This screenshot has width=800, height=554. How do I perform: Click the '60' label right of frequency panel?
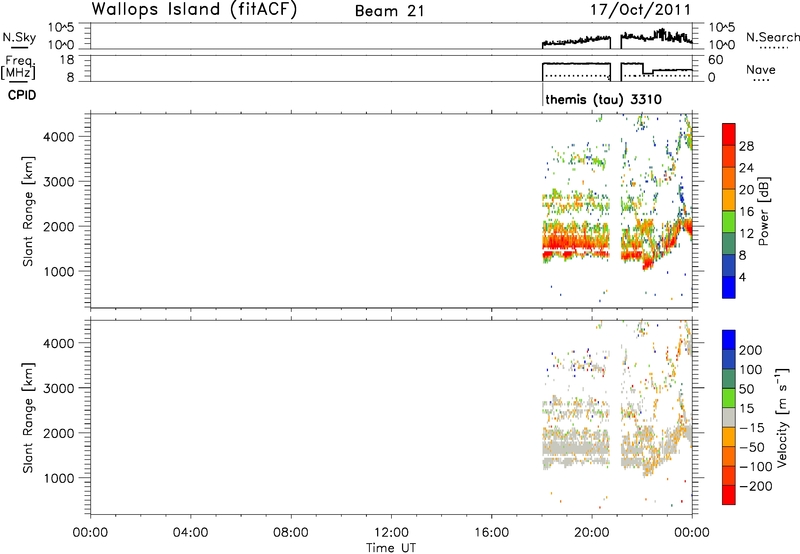[x=715, y=60]
